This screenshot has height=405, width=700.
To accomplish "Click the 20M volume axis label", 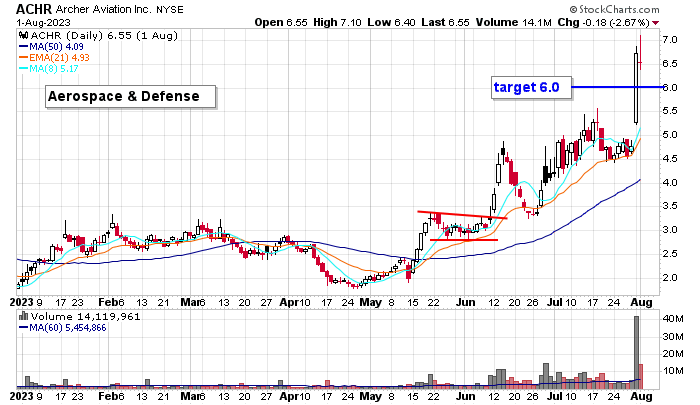I will (x=672, y=354).
